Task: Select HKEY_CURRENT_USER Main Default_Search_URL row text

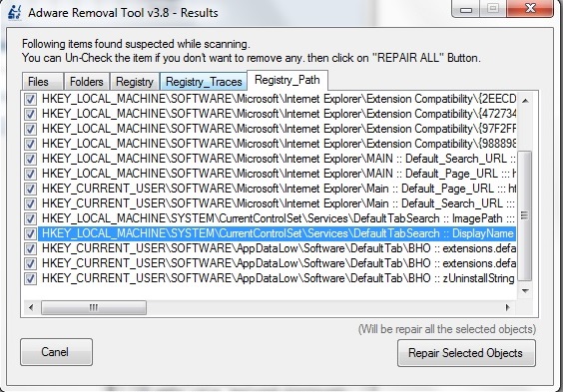Action: (x=278, y=203)
